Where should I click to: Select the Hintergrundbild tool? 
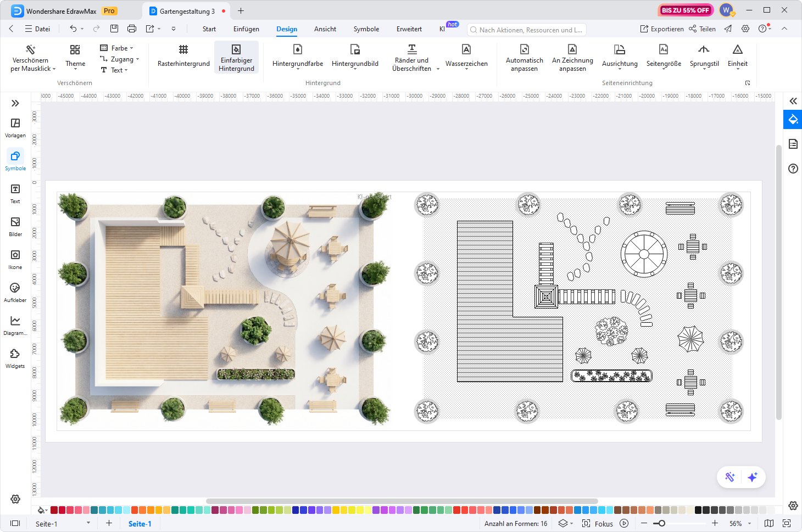pyautogui.click(x=355, y=57)
